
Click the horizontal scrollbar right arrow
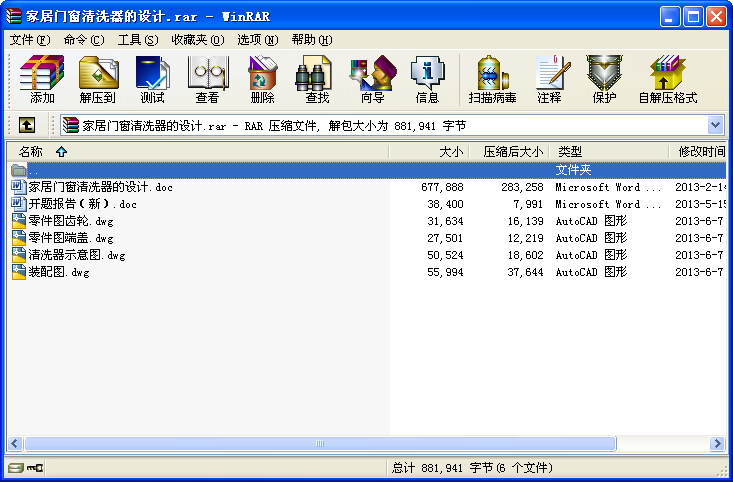pyautogui.click(x=717, y=443)
